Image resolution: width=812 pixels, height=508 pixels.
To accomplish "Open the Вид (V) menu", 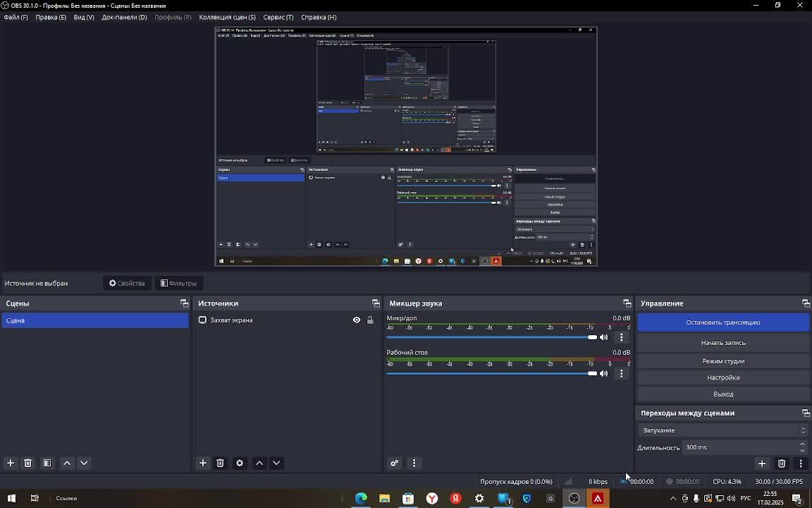I will coord(84,17).
